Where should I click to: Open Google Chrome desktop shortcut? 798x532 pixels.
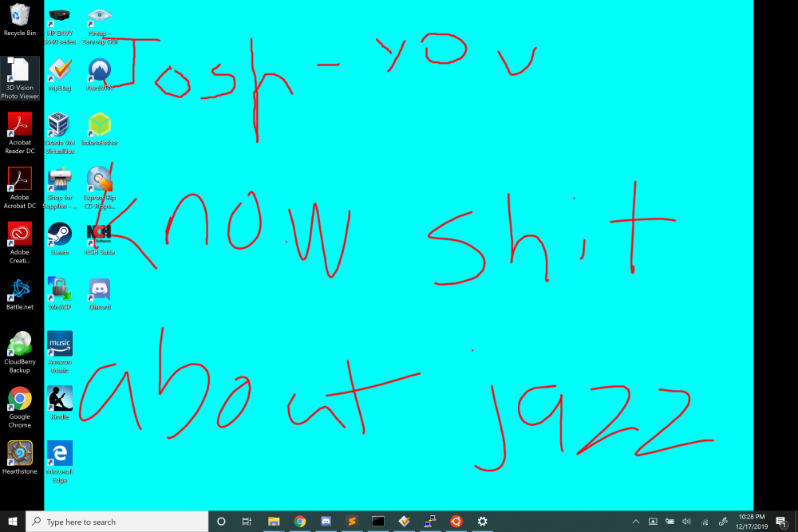[x=20, y=407]
